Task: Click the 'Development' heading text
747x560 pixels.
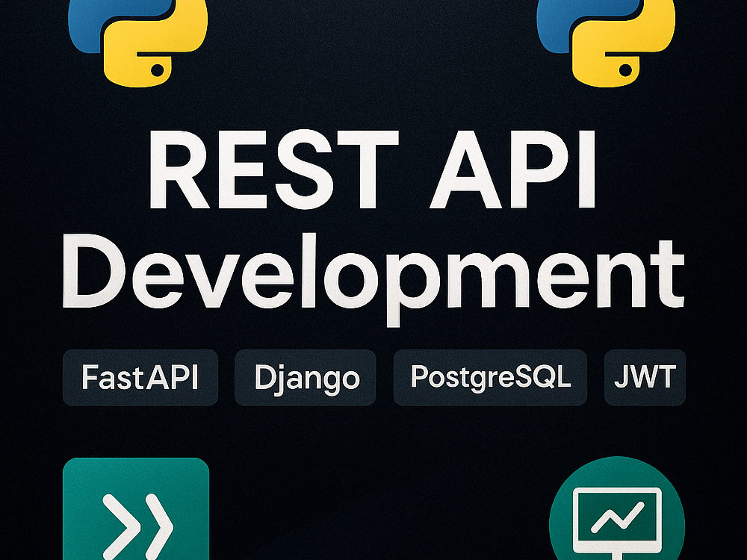Action: pyautogui.click(x=373, y=279)
